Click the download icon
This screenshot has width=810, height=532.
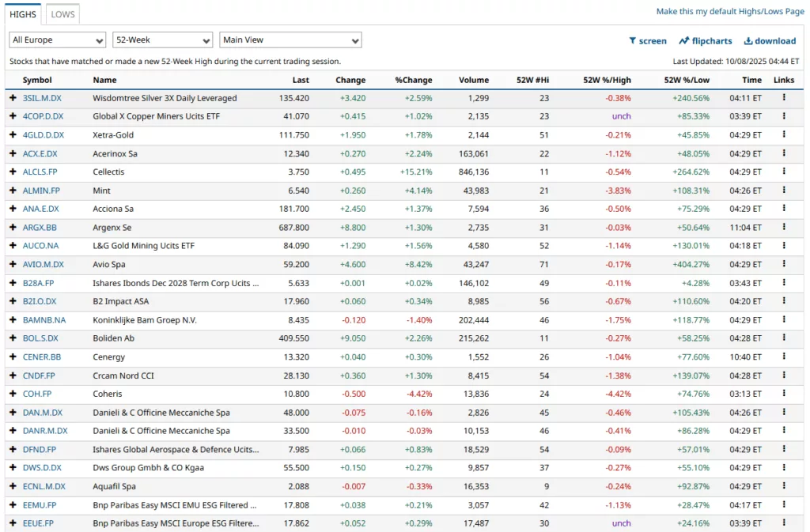pyautogui.click(x=748, y=41)
